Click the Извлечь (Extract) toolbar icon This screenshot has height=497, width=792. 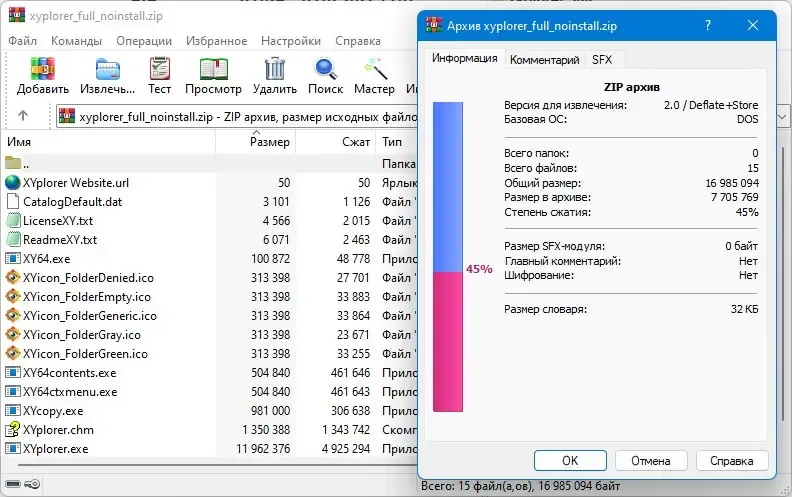pos(108,69)
